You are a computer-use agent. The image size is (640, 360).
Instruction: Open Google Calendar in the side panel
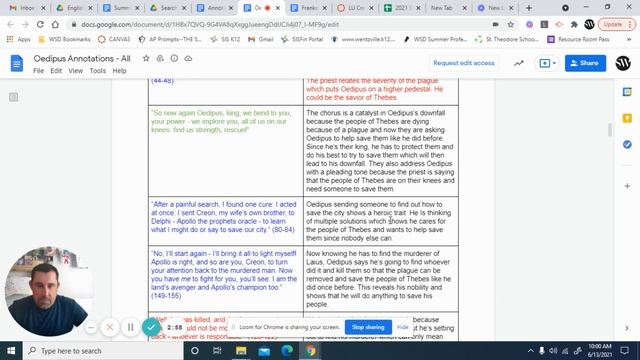pos(627,92)
